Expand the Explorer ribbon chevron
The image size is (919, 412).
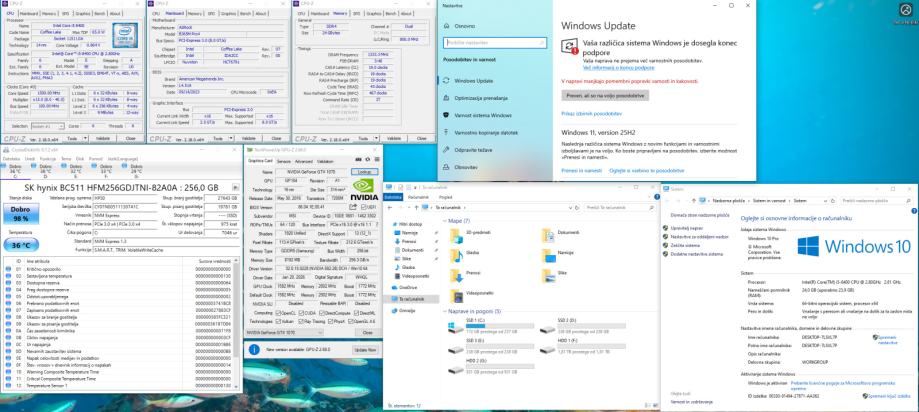[x=648, y=197]
